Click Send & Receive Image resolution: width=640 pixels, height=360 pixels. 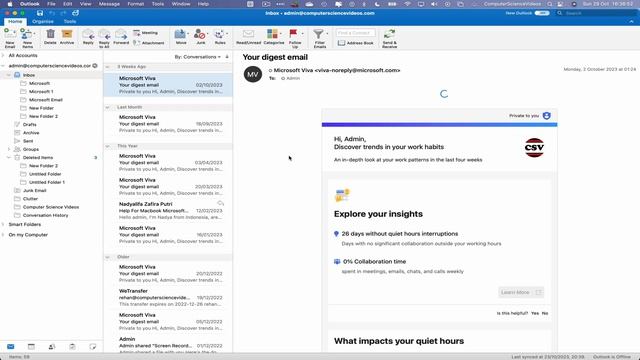pyautogui.click(x=389, y=38)
